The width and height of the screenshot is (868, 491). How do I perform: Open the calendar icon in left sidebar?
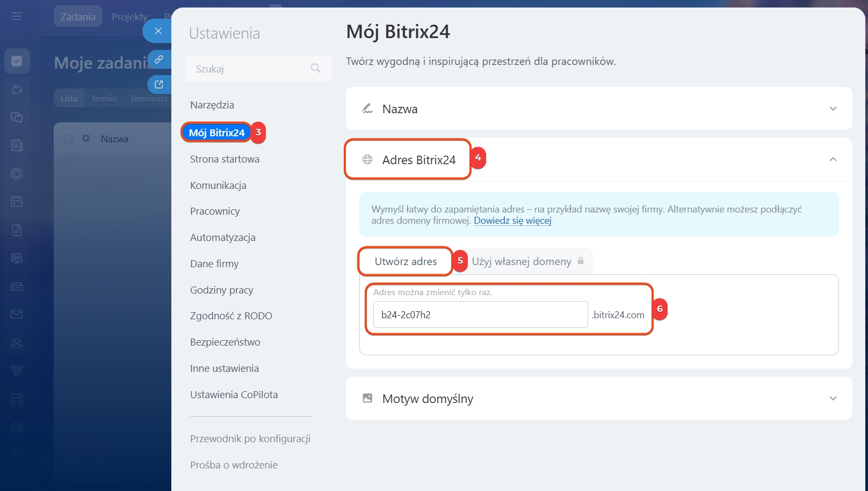[17, 202]
